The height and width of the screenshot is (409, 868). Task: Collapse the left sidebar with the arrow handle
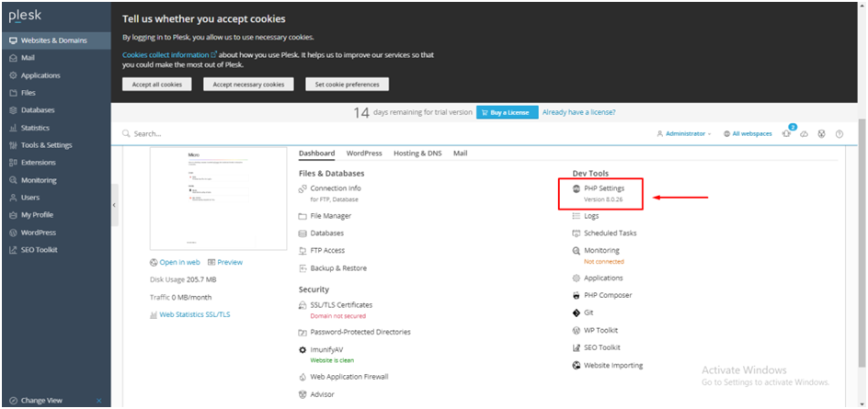coord(114,205)
